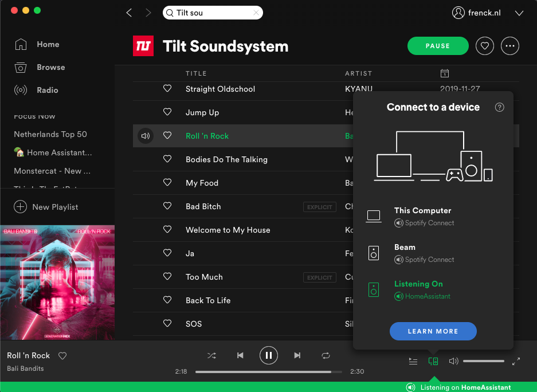This screenshot has height=392, width=537.
Task: Navigate back with the arrow
Action: coord(129,12)
